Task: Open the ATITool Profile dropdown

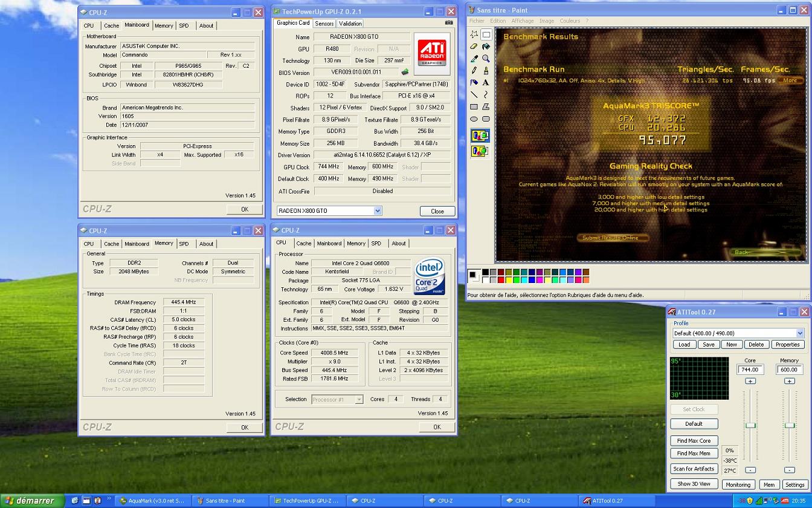Action: click(800, 333)
